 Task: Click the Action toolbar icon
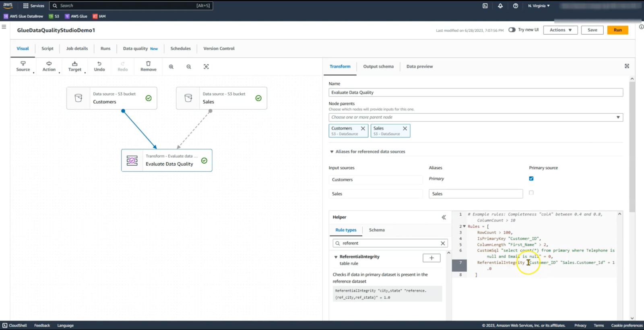49,66
